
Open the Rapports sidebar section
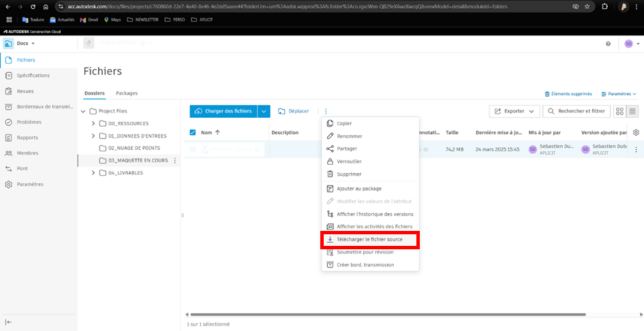pyautogui.click(x=27, y=138)
